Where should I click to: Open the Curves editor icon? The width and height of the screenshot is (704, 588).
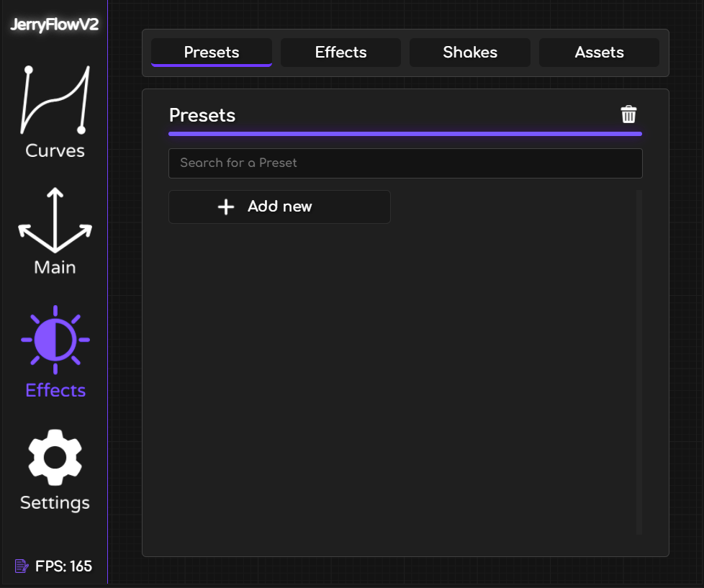(x=55, y=100)
